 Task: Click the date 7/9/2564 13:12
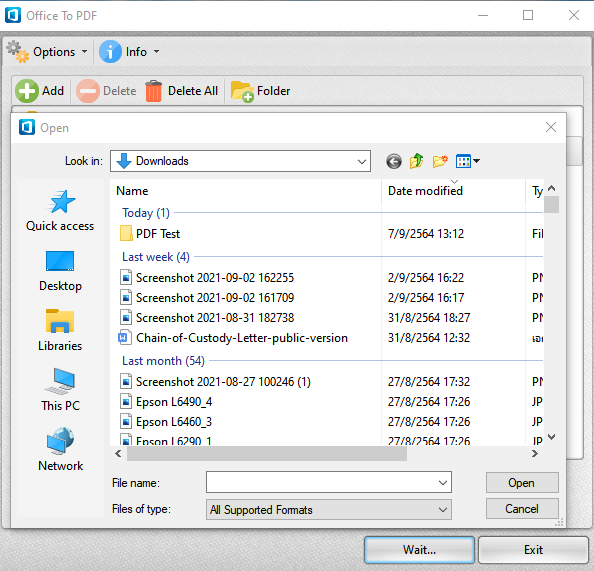tap(426, 234)
